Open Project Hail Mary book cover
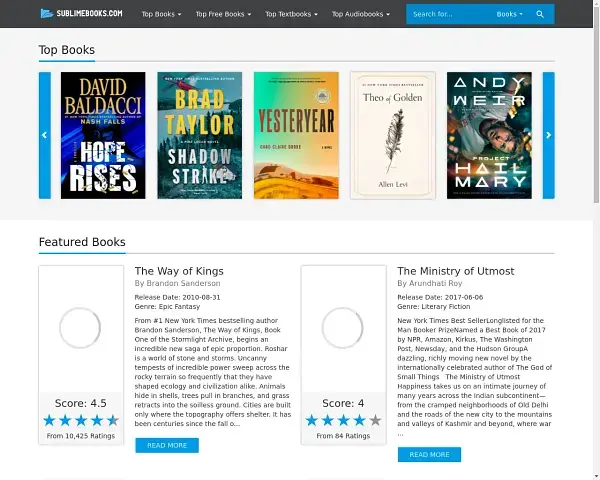This screenshot has width=600, height=480. 488,135
